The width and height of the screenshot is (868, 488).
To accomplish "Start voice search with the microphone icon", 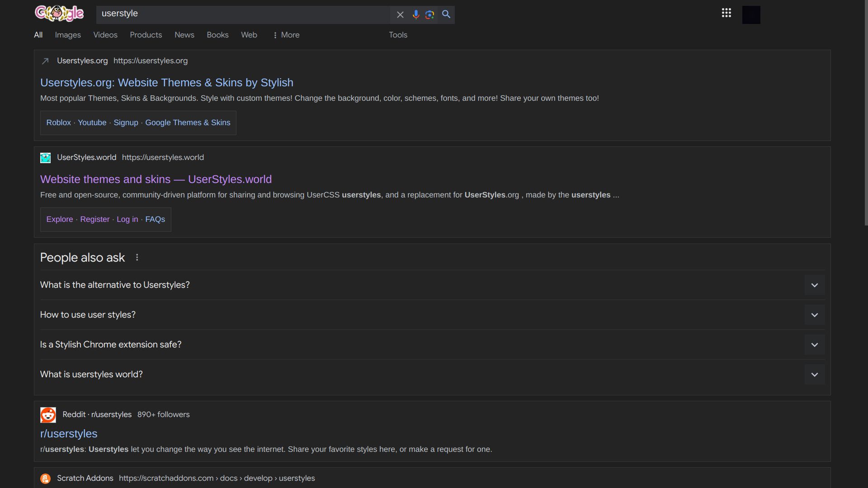I will point(416,15).
